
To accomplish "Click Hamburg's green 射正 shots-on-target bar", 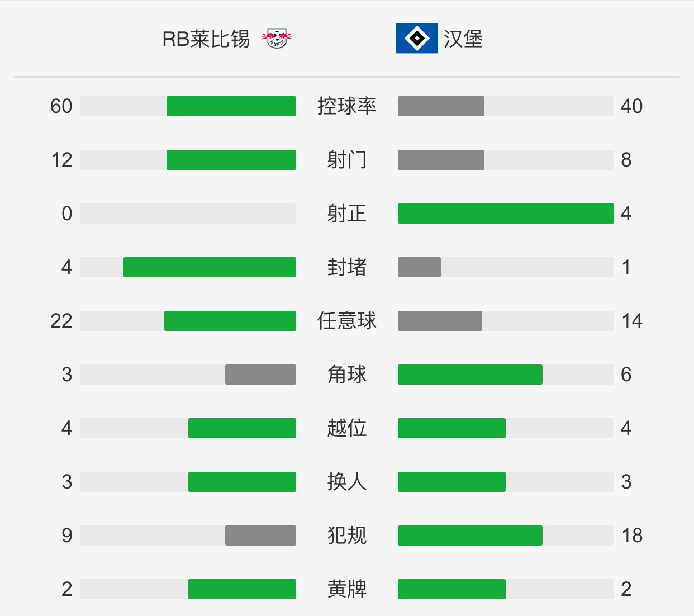I will point(506,214).
